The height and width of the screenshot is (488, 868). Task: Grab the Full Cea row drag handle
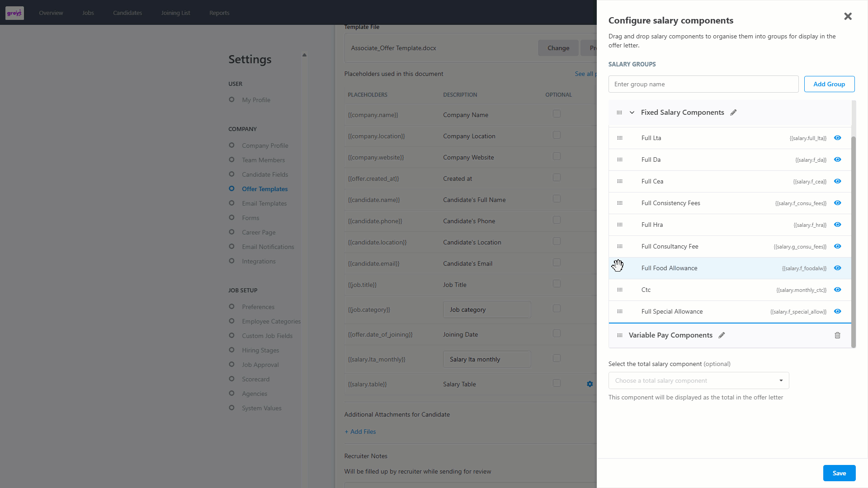point(619,182)
